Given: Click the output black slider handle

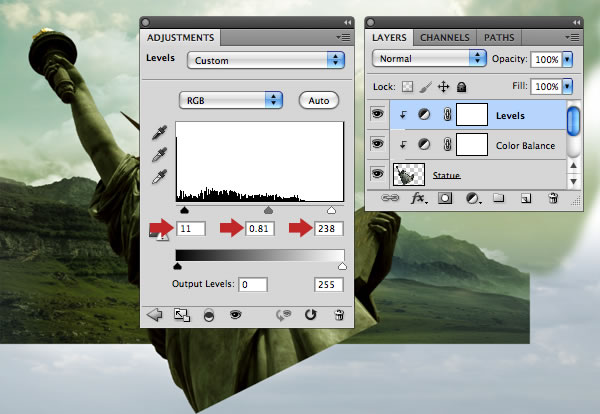Looking at the screenshot, I should 178,266.
